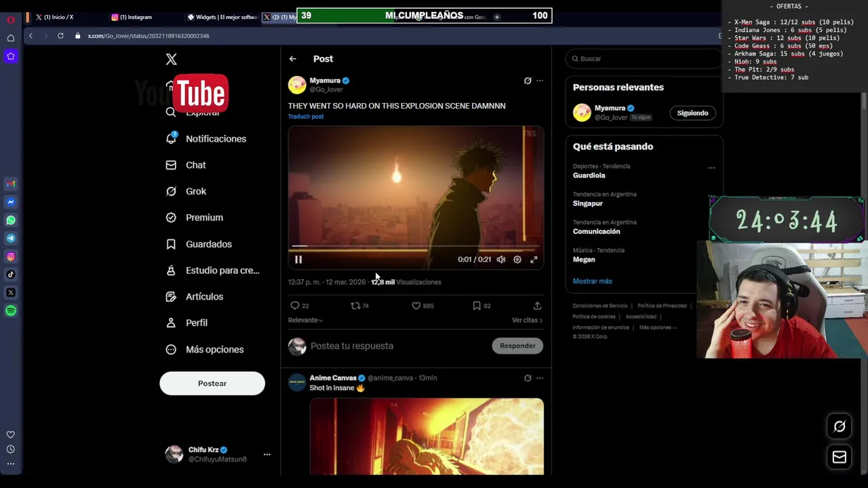
Task: Click the reply icon showing 22
Action: point(299,306)
